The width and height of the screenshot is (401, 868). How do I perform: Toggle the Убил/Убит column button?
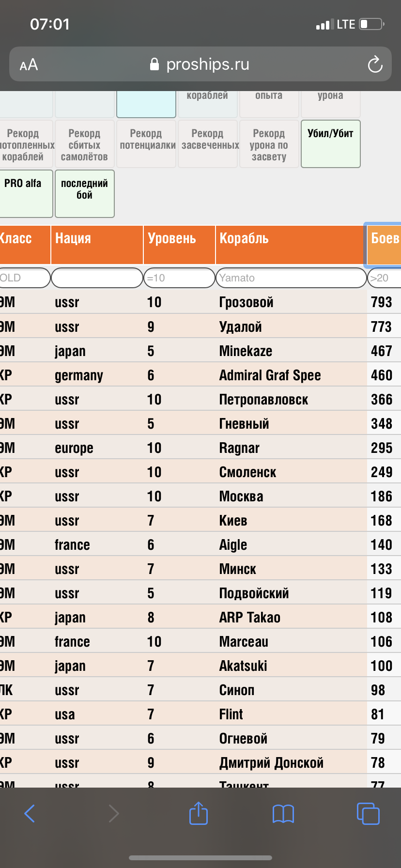[331, 144]
